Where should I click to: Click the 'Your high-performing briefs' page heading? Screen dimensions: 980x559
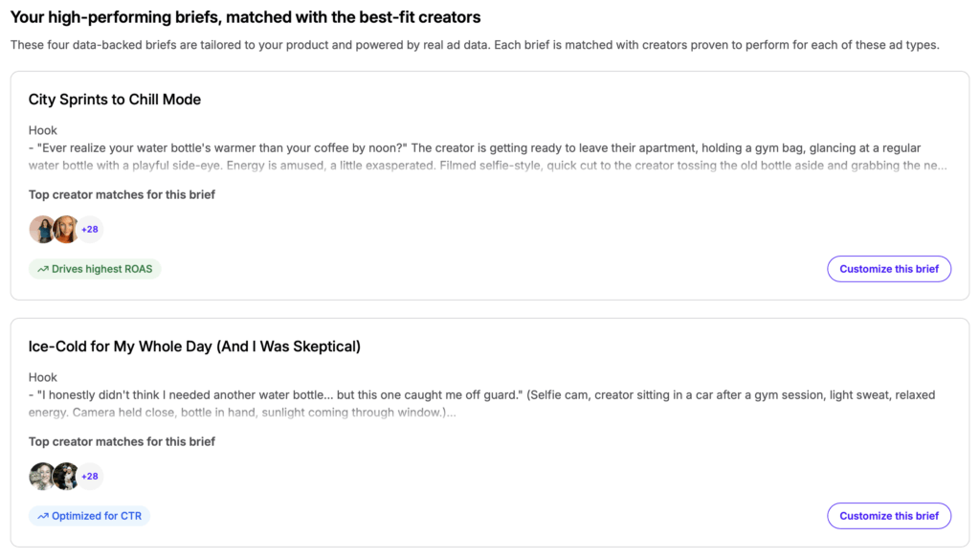[x=245, y=17]
